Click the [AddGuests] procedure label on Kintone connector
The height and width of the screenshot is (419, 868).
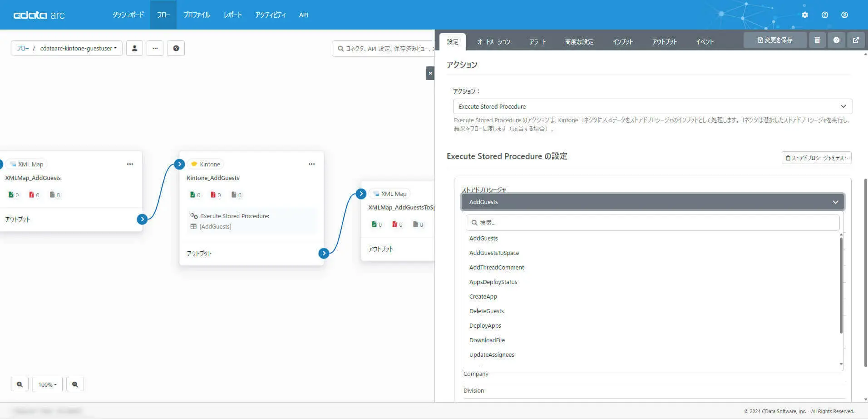[215, 226]
